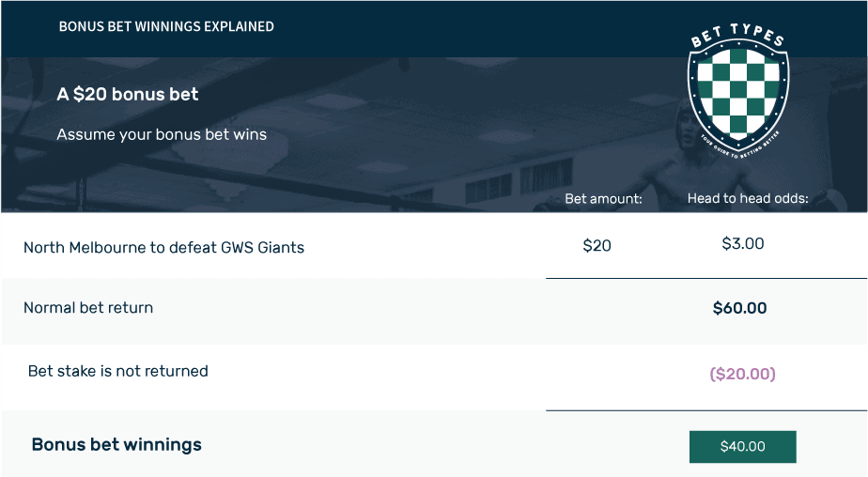The image size is (868, 477).
Task: Click the green $40.00 winnings button
Action: [x=742, y=447]
